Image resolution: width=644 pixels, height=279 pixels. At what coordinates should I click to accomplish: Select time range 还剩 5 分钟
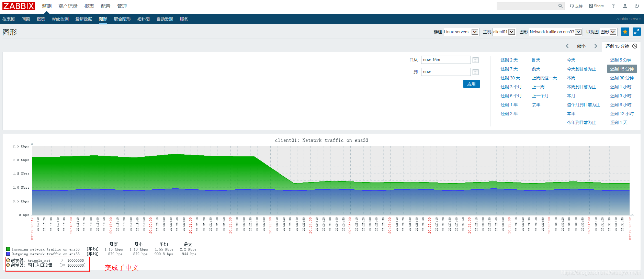(x=621, y=60)
